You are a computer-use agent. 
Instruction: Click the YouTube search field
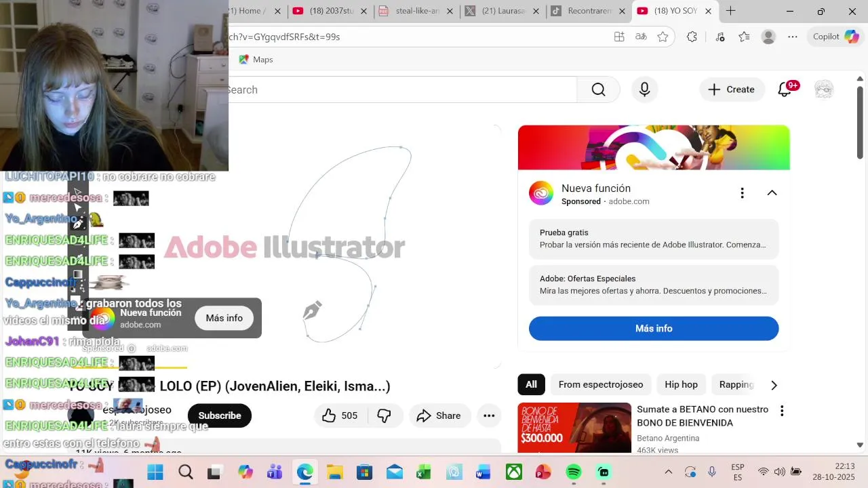(x=401, y=89)
